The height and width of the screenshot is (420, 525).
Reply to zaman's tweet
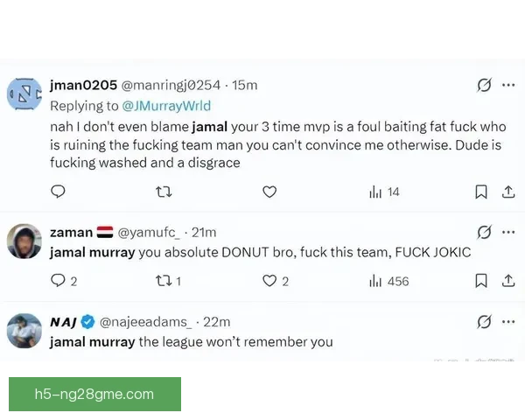coord(59,281)
